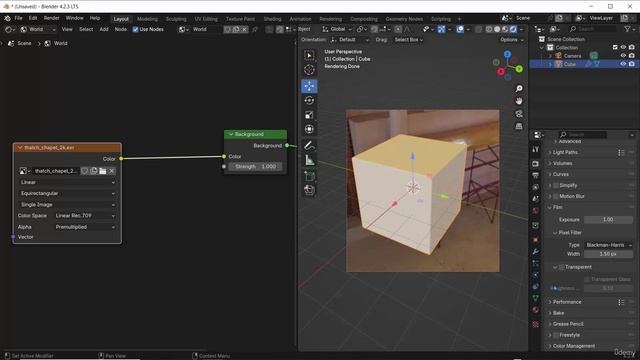Select the Transform tool

click(309, 129)
